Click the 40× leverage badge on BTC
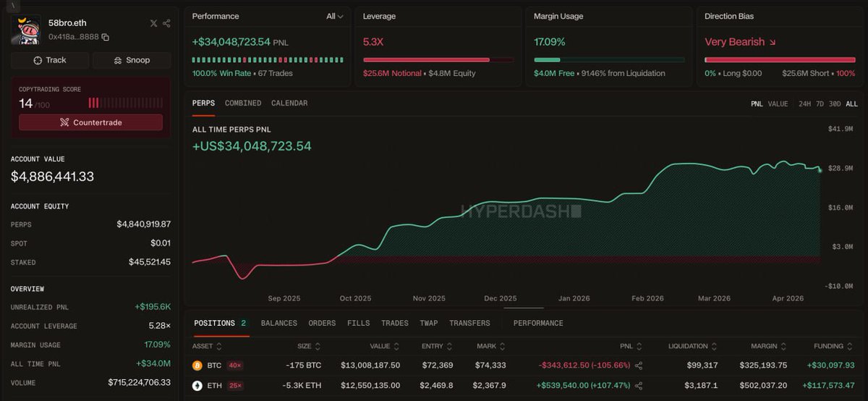 pyautogui.click(x=235, y=366)
